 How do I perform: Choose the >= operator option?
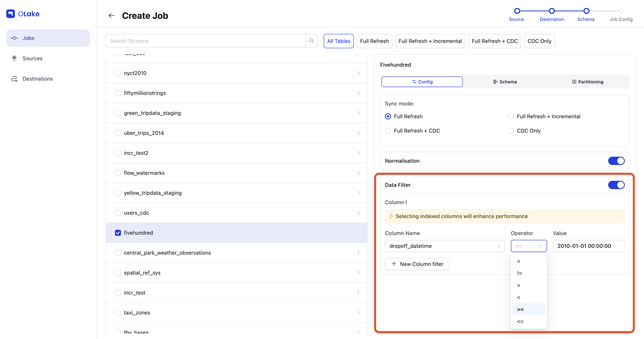pos(529,309)
